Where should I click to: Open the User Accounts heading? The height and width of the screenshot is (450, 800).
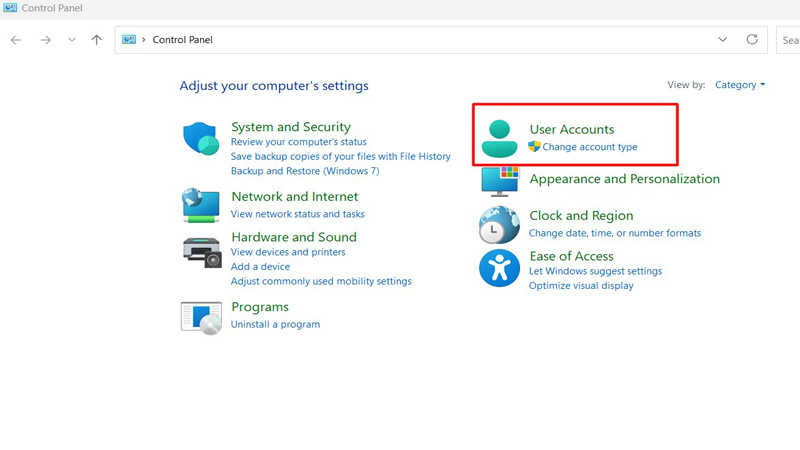[571, 129]
